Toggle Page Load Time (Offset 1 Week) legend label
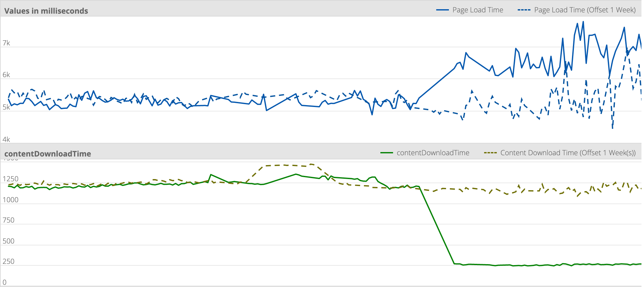The height and width of the screenshot is (287, 644). click(585, 10)
